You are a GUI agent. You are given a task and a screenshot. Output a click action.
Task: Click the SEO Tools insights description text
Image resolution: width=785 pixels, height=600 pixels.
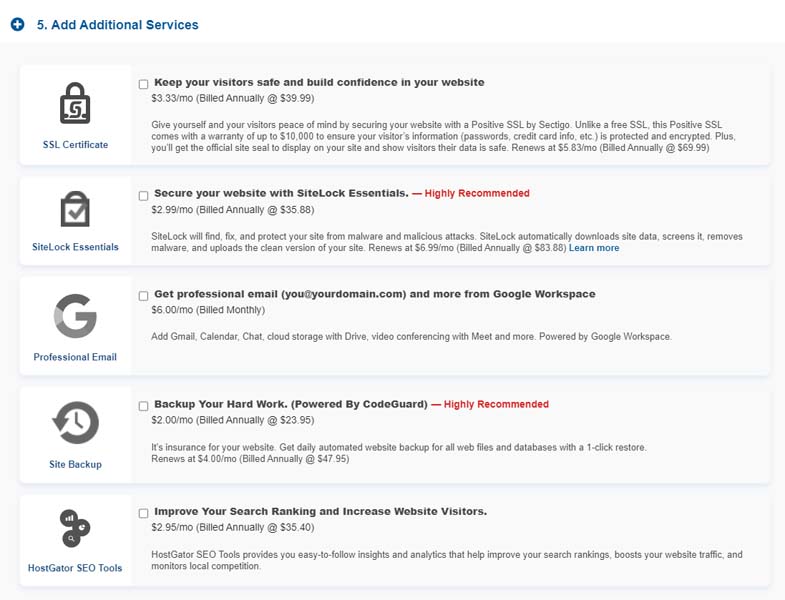point(447,560)
